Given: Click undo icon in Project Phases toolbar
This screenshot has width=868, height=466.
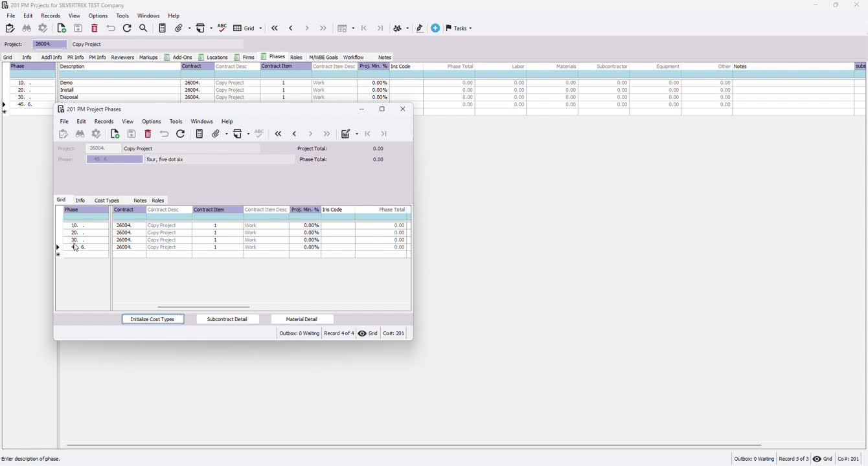Looking at the screenshot, I should pyautogui.click(x=165, y=134).
